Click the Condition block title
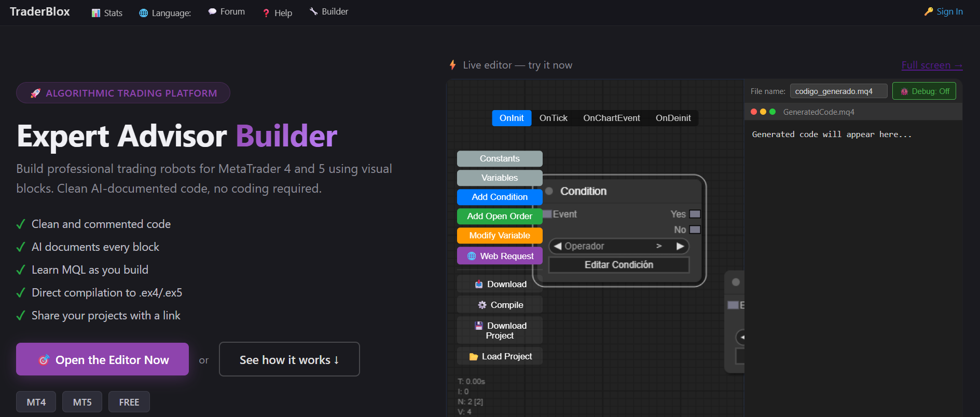Image resolution: width=980 pixels, height=417 pixels. click(583, 191)
